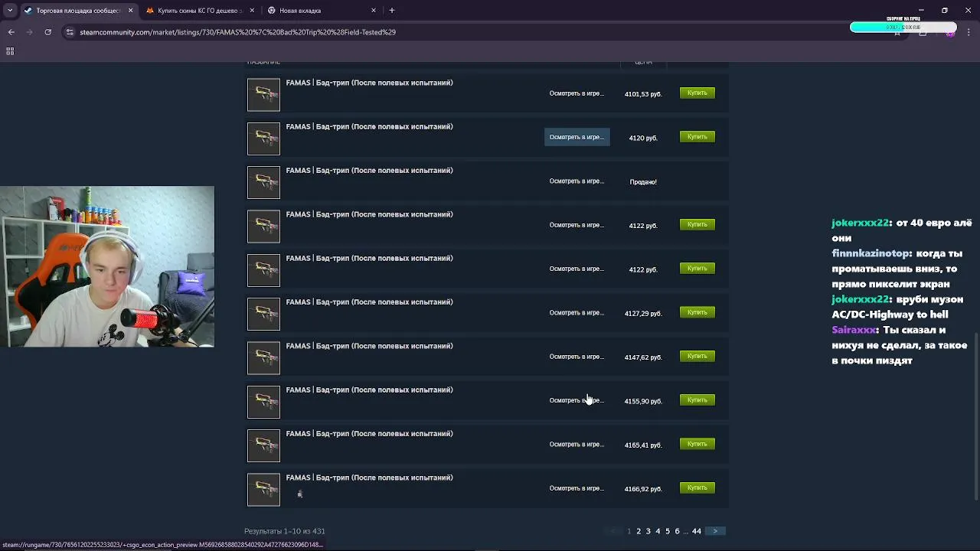Image resolution: width=980 pixels, height=551 pixels.
Task: Reload the current page
Action: (48, 32)
